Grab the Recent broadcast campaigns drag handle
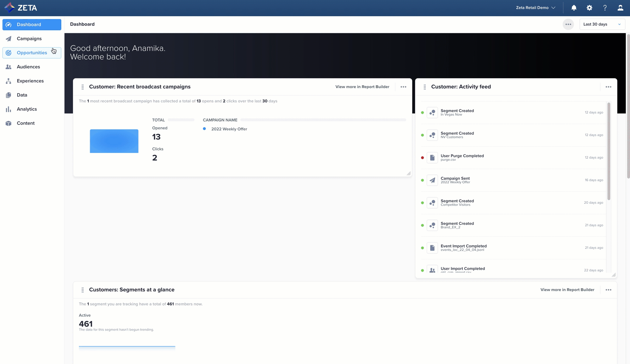 point(82,87)
